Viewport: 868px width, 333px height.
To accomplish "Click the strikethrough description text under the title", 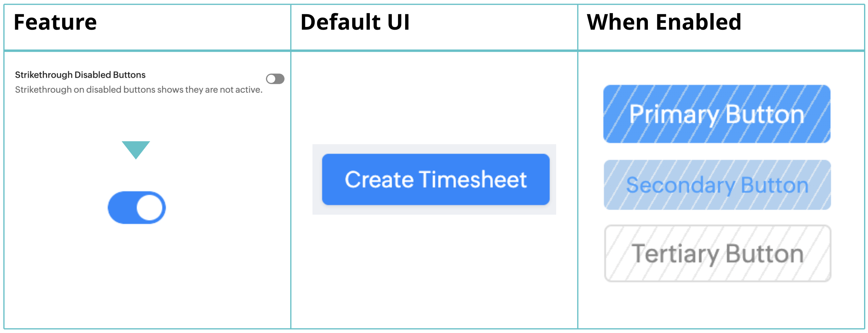I will [x=138, y=90].
